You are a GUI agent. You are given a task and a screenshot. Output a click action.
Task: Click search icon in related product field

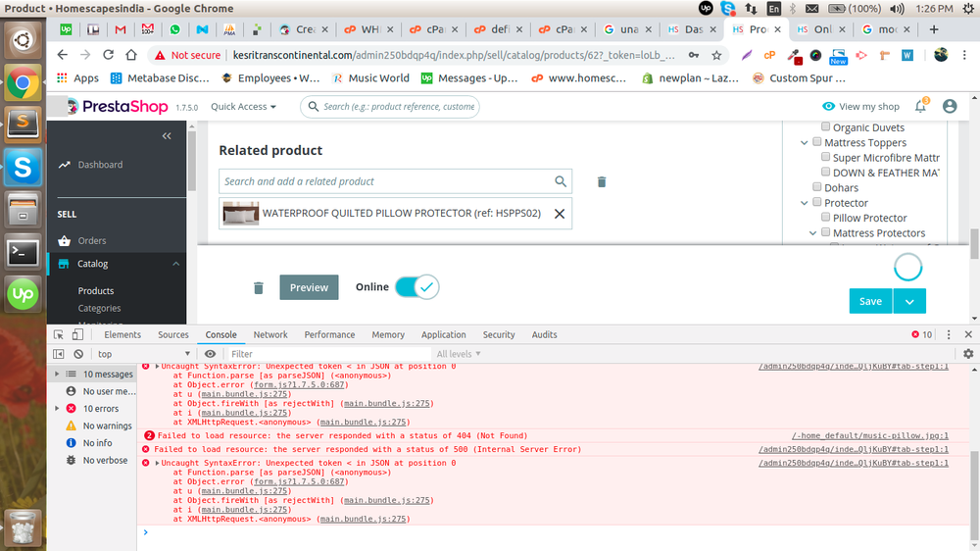point(561,181)
